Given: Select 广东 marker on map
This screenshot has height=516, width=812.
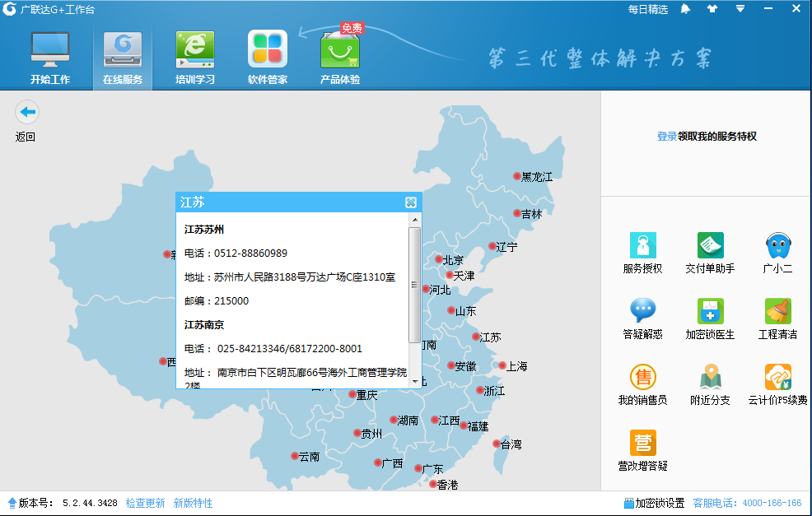Looking at the screenshot, I should click(418, 468).
